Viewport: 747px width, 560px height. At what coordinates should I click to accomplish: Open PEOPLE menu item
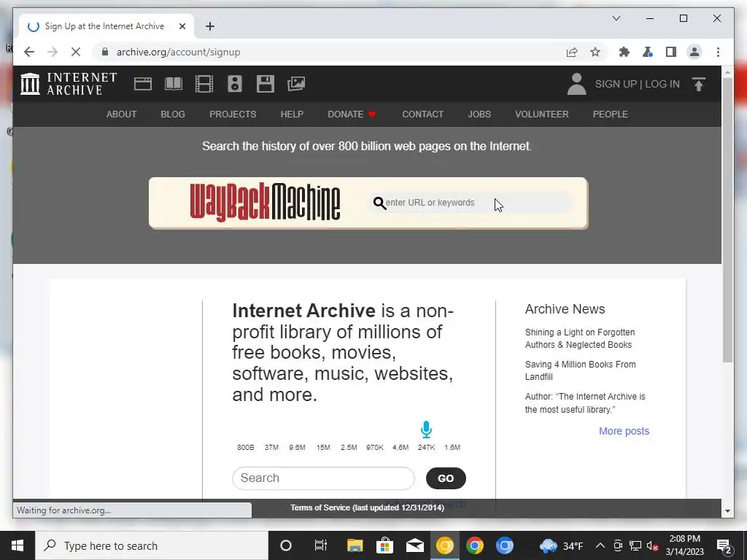point(611,114)
